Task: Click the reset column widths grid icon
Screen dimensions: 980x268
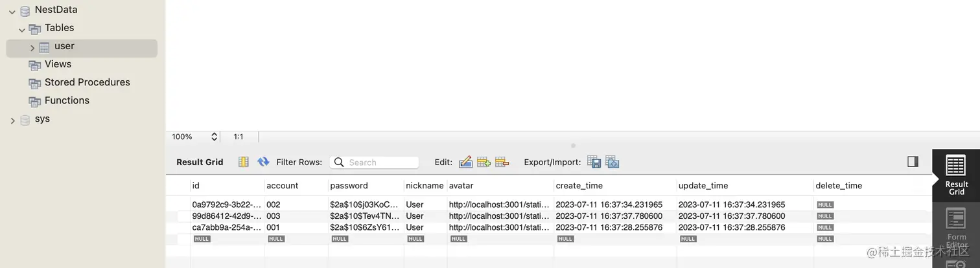Action: [x=244, y=162]
